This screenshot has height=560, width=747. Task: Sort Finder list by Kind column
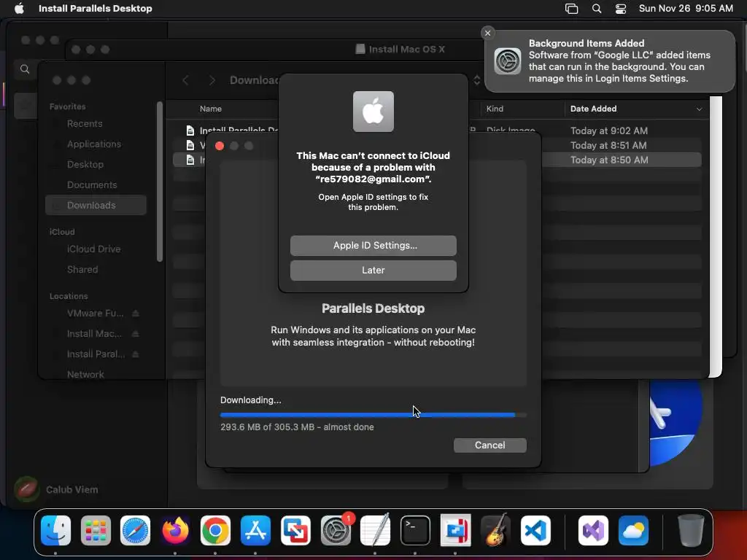[495, 109]
